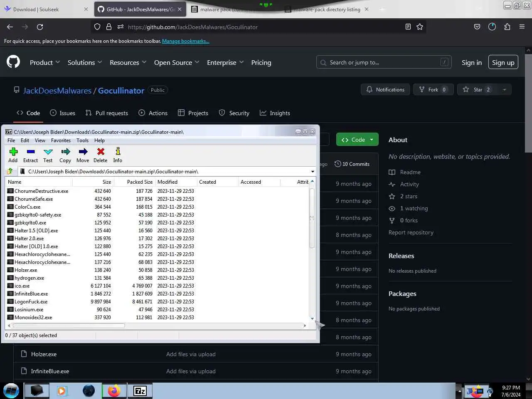The height and width of the screenshot is (399, 532).
Task: Click the lock site security icon
Action: (109, 27)
